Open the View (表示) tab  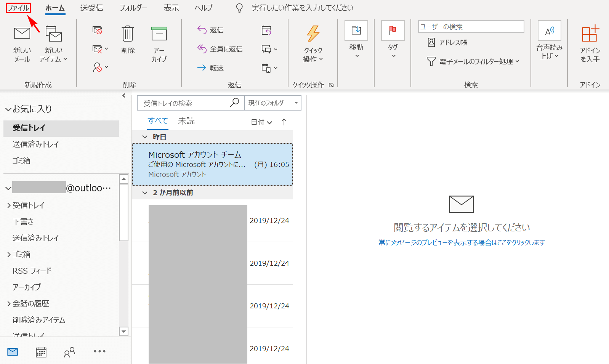pos(171,8)
